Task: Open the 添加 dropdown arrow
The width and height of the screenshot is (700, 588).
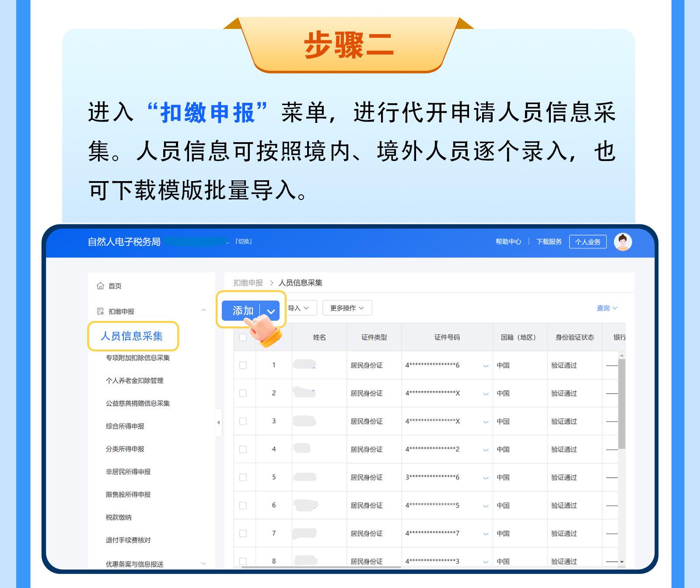Action: click(271, 311)
